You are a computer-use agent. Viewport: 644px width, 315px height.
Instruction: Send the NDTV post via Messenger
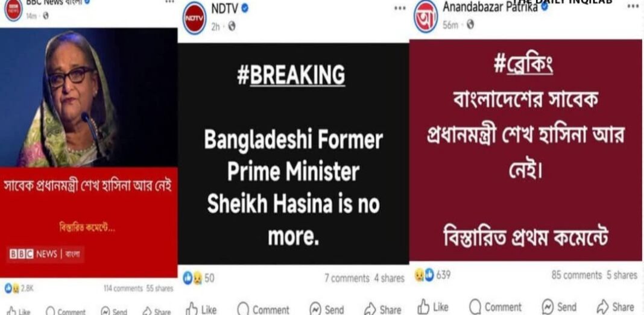327,309
